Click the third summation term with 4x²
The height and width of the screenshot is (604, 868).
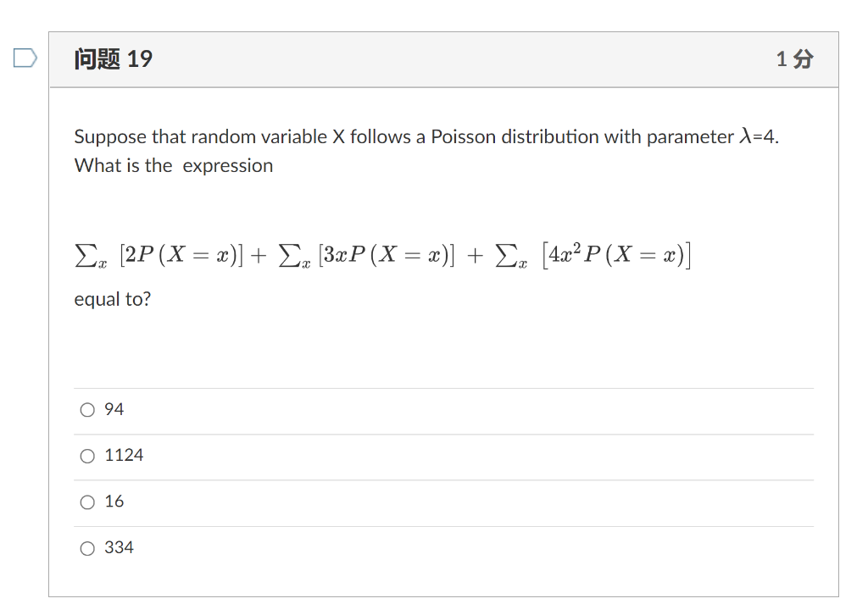tap(593, 255)
